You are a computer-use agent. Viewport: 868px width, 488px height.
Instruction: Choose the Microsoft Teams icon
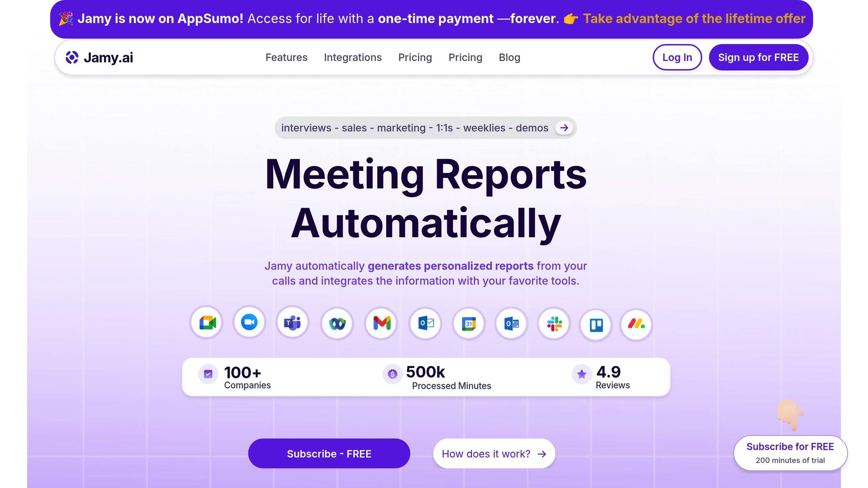(292, 323)
